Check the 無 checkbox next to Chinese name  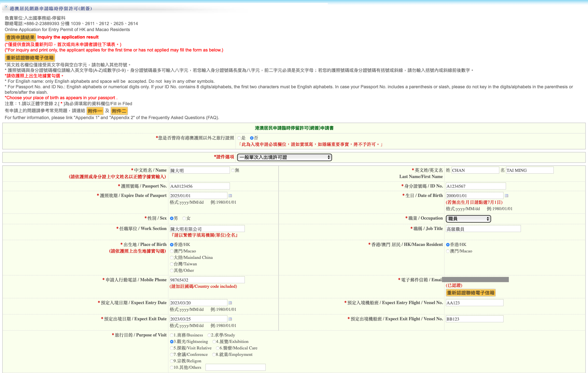point(233,170)
